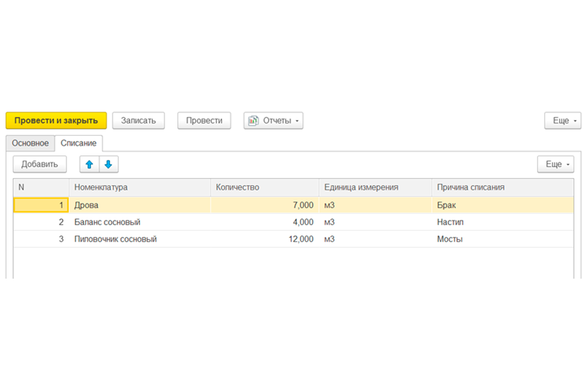The width and height of the screenshot is (588, 388).
Task: Select м3 unit in Дрова row
Action: pyautogui.click(x=375, y=205)
